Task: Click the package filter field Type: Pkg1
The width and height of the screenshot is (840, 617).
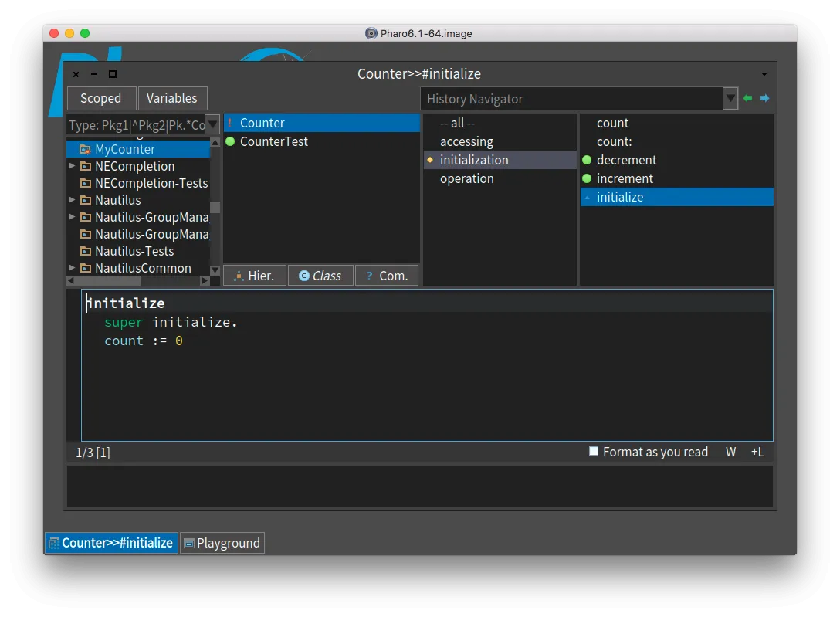Action: click(x=137, y=125)
